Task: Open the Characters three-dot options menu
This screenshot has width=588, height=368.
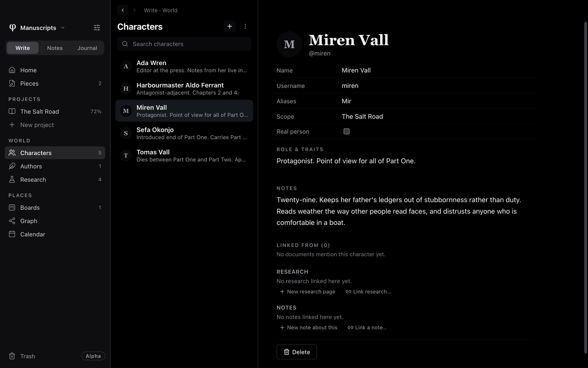Action: coord(245,26)
